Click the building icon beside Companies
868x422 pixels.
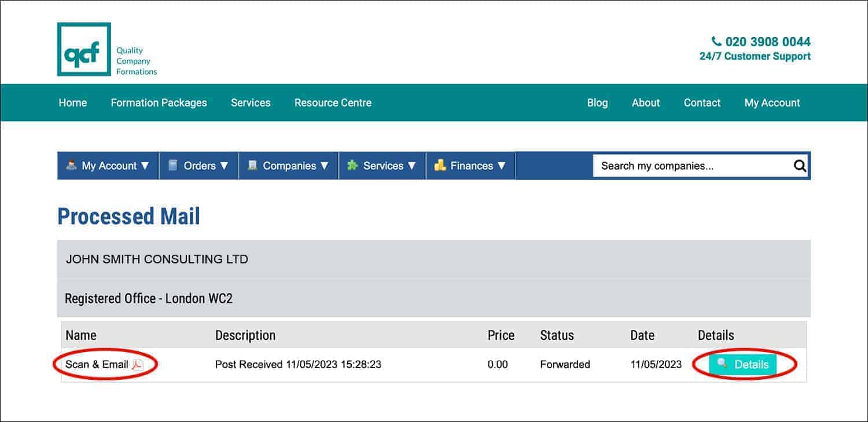click(x=253, y=166)
